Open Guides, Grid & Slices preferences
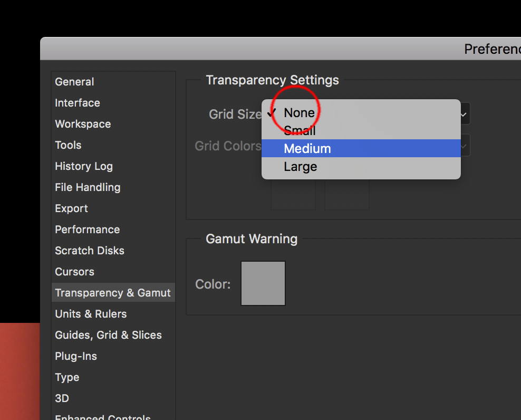521x420 pixels. 108,335
